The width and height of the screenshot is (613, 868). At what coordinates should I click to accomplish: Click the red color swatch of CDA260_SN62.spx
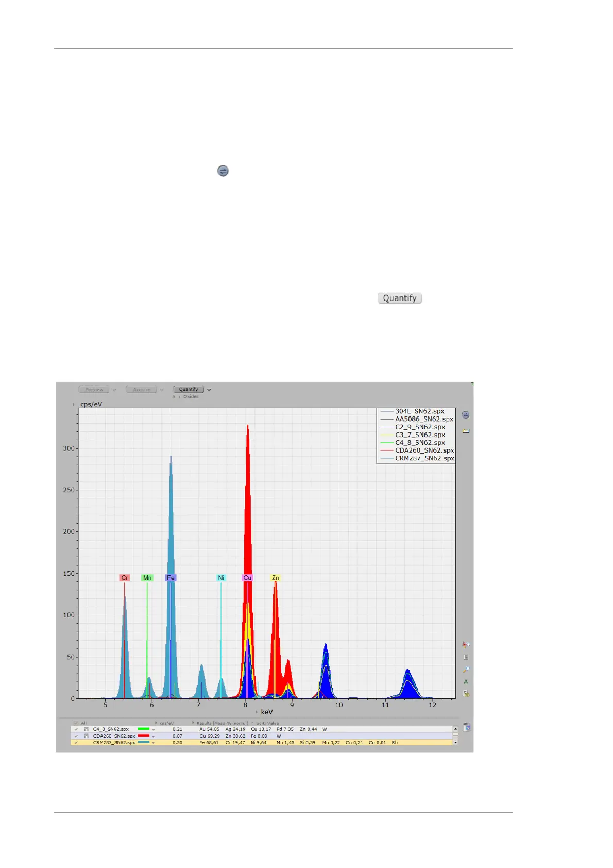144,736
